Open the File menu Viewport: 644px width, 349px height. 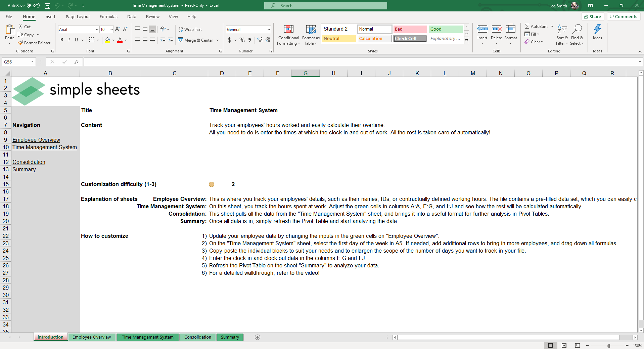[x=9, y=17]
